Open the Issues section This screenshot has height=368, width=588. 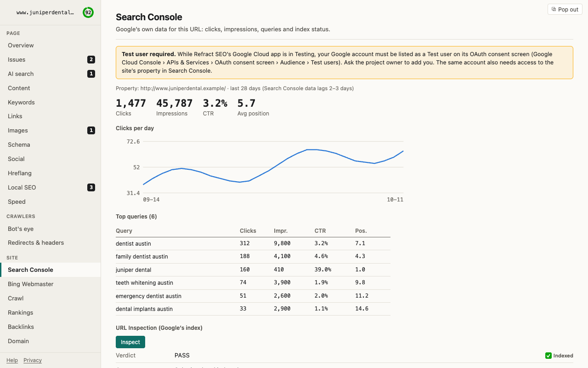point(51,59)
